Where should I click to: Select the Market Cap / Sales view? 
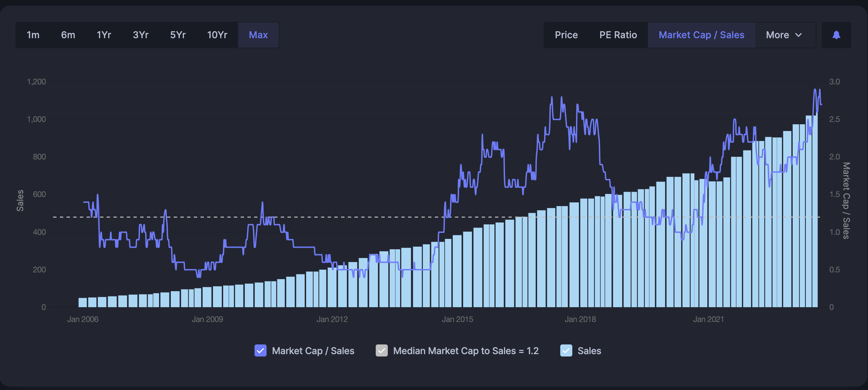tap(701, 35)
